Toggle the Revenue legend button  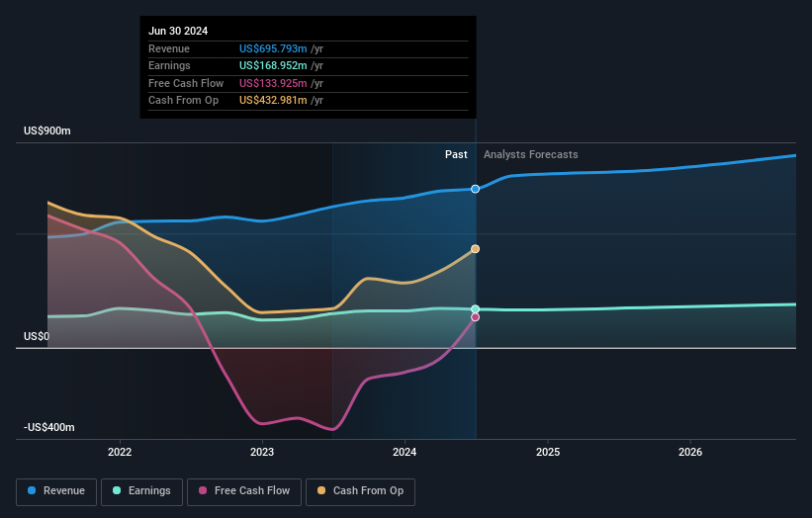point(56,491)
